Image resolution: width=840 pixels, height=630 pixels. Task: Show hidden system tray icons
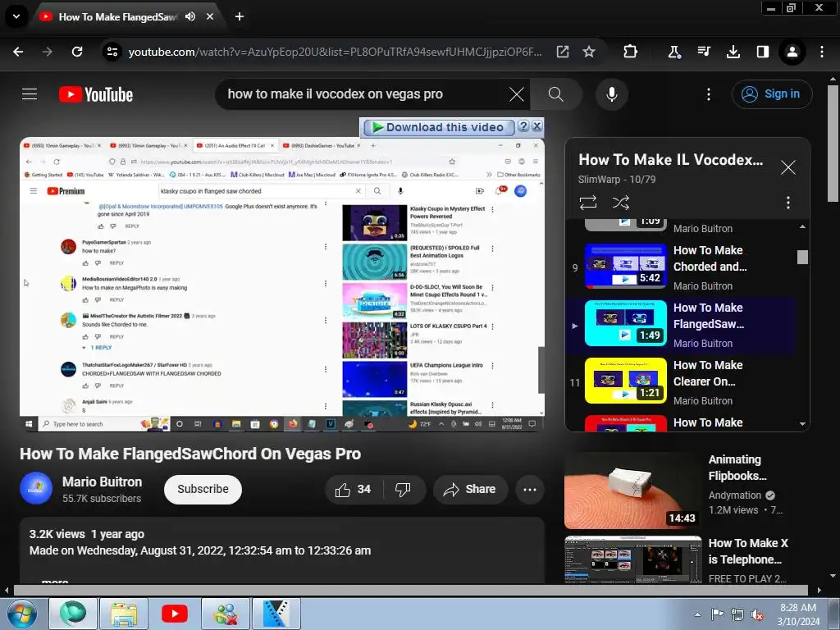pos(697,614)
